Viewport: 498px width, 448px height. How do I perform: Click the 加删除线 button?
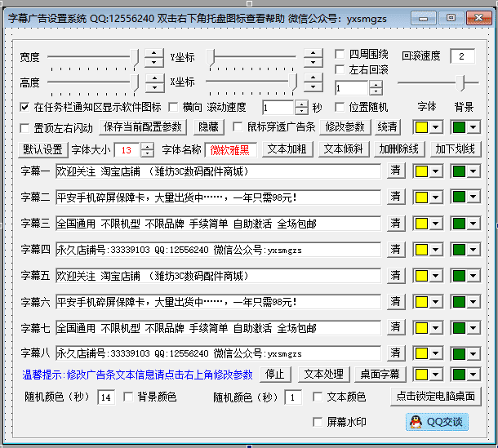pyautogui.click(x=399, y=149)
